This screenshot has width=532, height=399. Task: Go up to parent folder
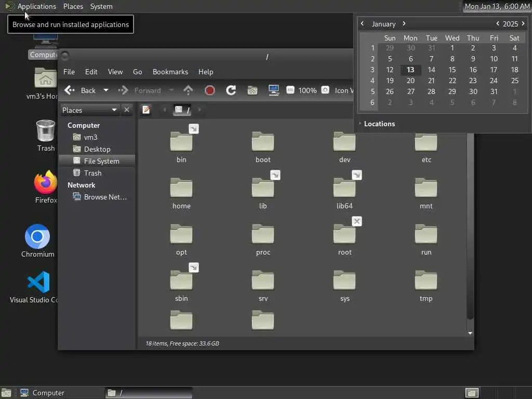(188, 90)
